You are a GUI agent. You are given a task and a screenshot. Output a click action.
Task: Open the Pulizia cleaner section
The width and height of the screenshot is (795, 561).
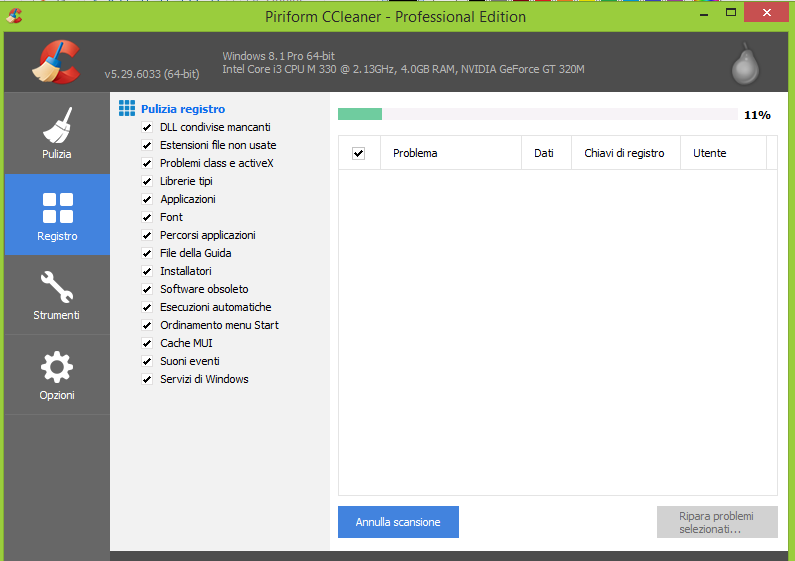57,133
